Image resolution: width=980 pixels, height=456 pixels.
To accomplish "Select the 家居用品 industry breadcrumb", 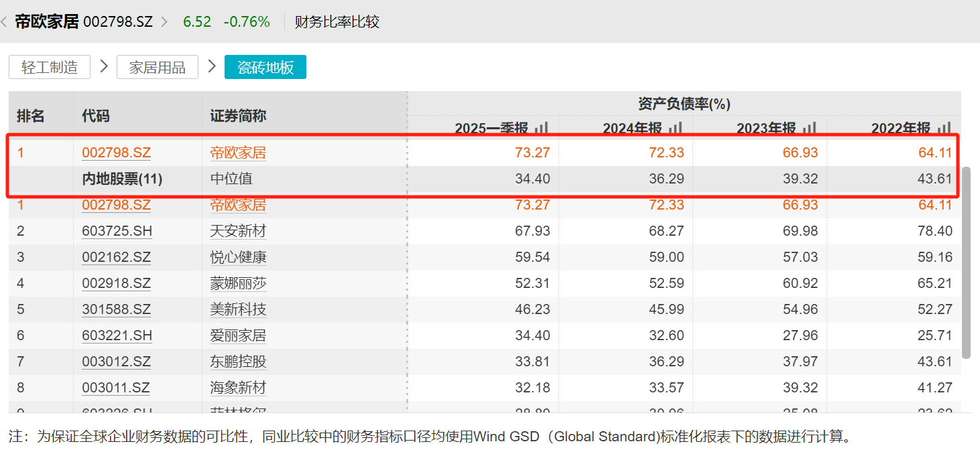I will point(158,67).
